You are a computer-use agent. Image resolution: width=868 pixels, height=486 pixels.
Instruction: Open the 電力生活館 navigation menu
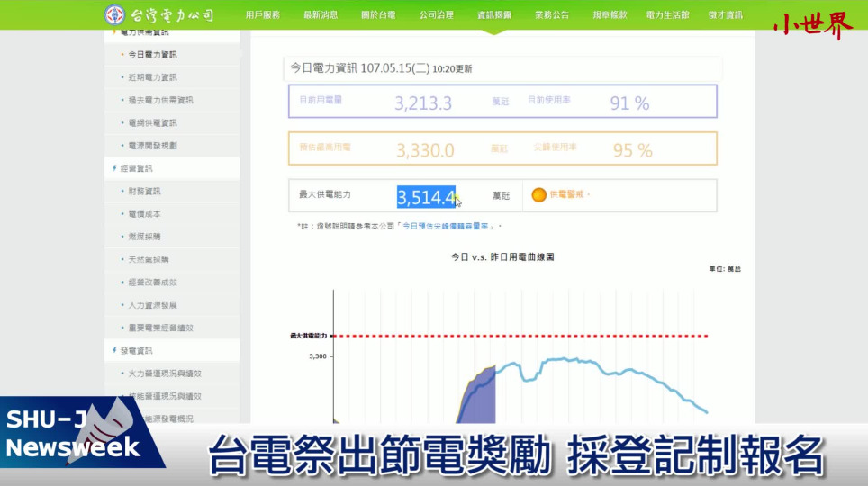(667, 15)
